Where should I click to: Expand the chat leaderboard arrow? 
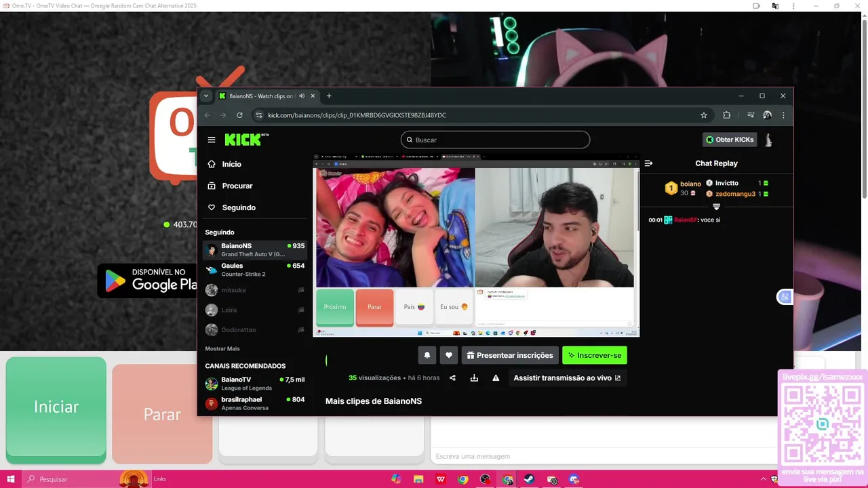click(x=716, y=207)
